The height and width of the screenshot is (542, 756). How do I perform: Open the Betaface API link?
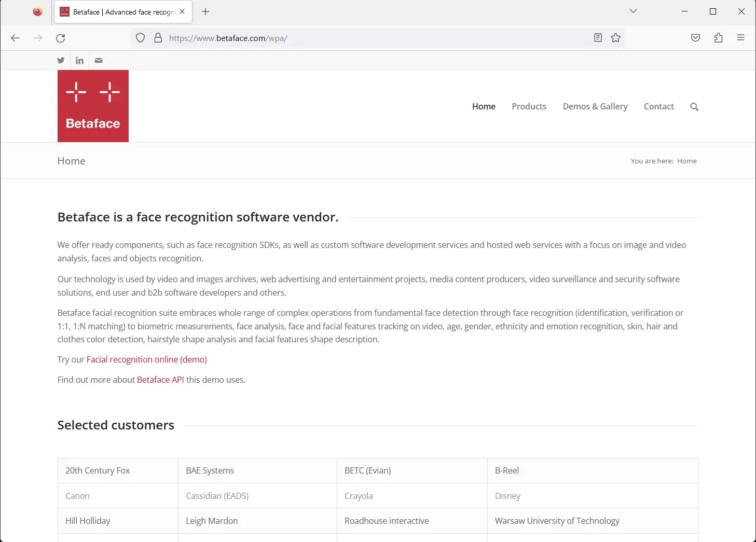coord(160,380)
